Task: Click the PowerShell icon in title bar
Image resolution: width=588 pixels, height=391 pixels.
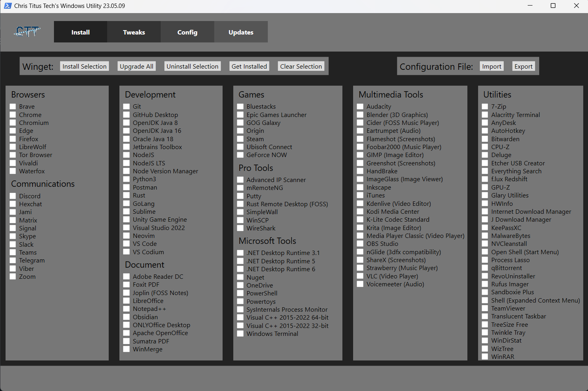Action: tap(8, 6)
